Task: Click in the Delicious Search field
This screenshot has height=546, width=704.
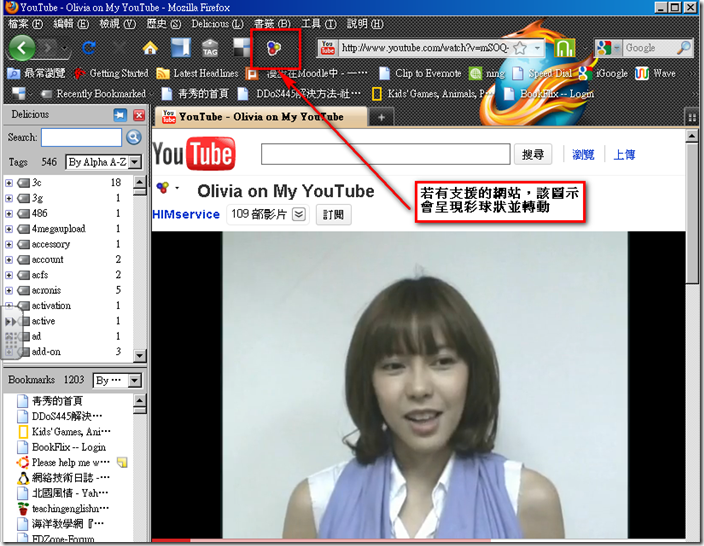Action: point(81,137)
